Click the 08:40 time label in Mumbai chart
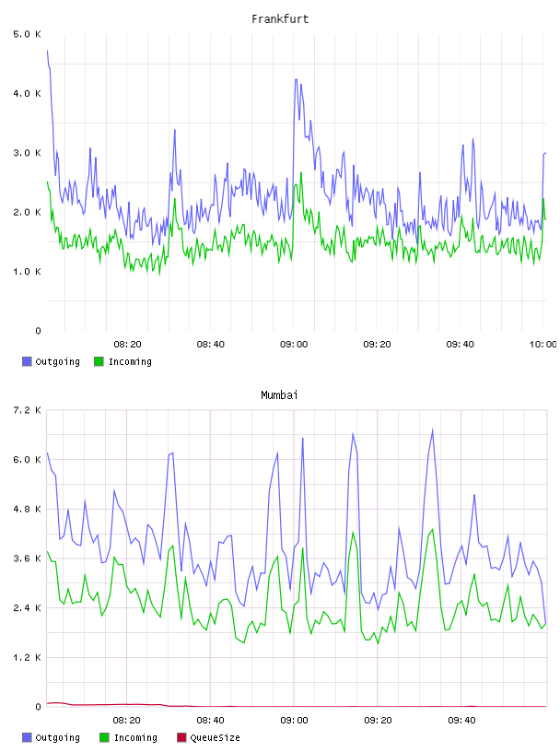The height and width of the screenshot is (752, 560). point(211,721)
